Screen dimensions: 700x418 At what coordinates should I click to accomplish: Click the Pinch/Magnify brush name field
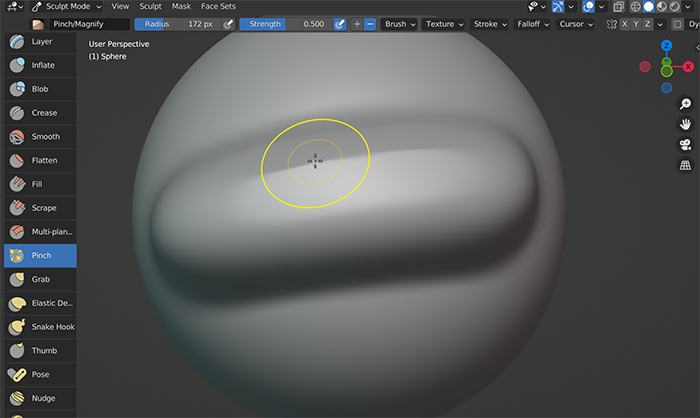tap(88, 24)
